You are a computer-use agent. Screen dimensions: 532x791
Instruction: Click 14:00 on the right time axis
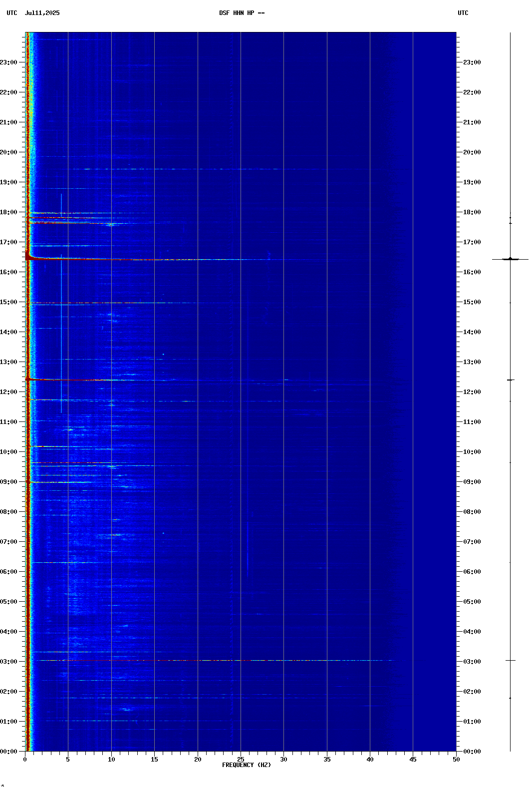(x=472, y=332)
